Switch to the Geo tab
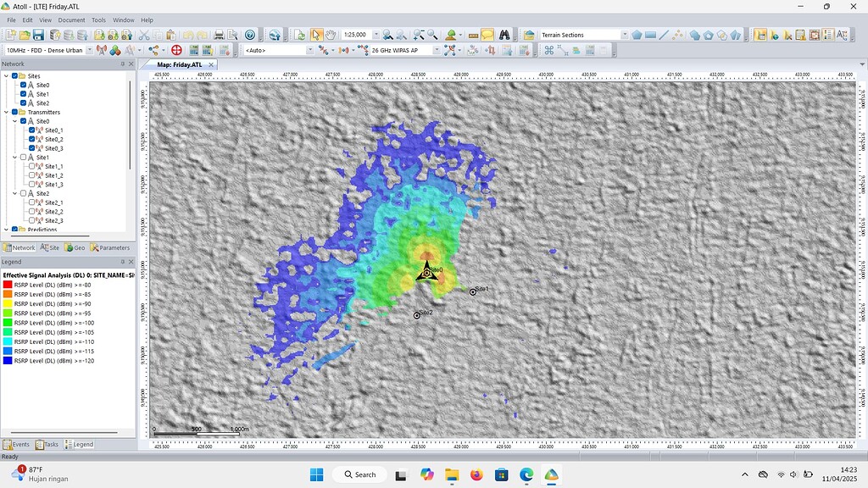The height and width of the screenshot is (488, 868). 75,248
